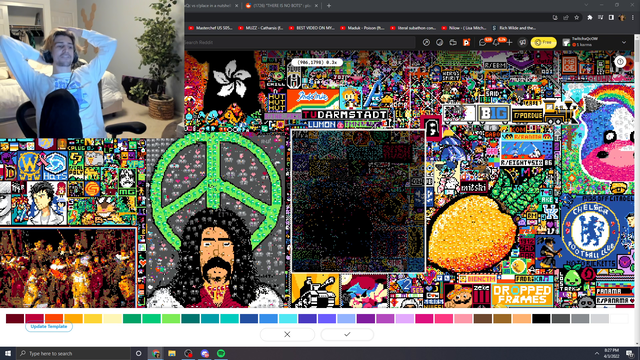Switch to the r/place in a nutshell tab
The height and width of the screenshot is (360, 640).
211,6
